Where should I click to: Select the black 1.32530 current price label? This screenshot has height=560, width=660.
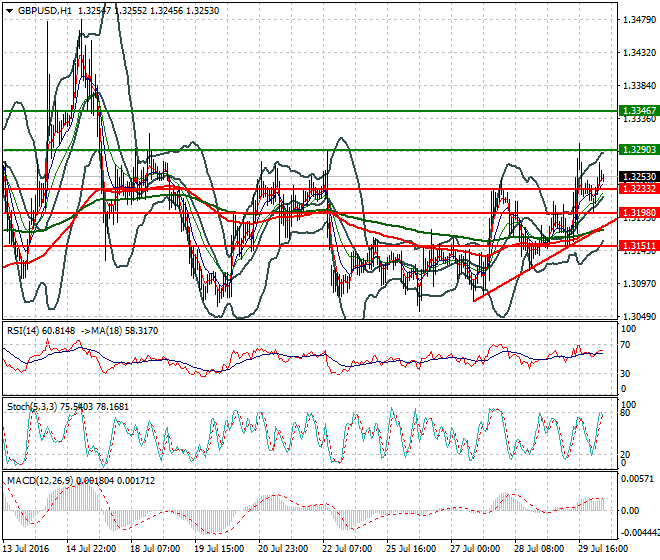(638, 176)
